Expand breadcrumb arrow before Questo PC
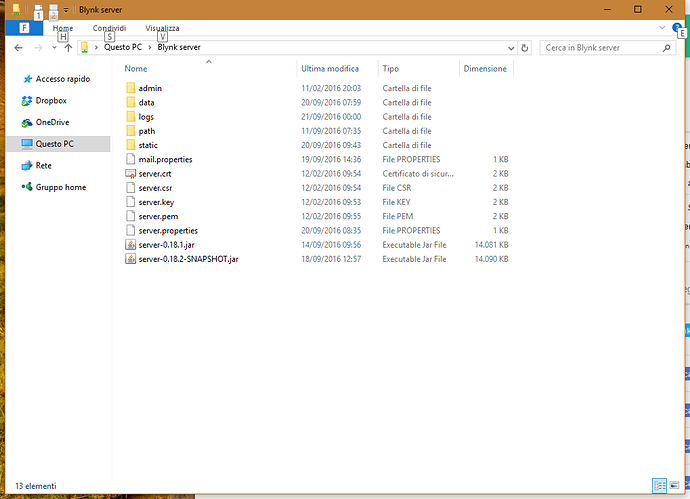 pyautogui.click(x=96, y=47)
